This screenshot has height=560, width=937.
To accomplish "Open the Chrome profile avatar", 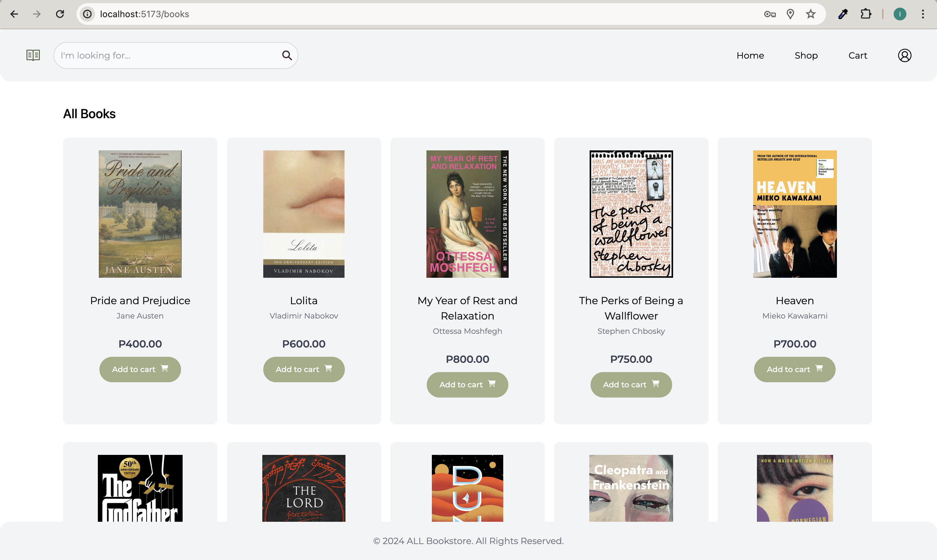I will (x=900, y=14).
